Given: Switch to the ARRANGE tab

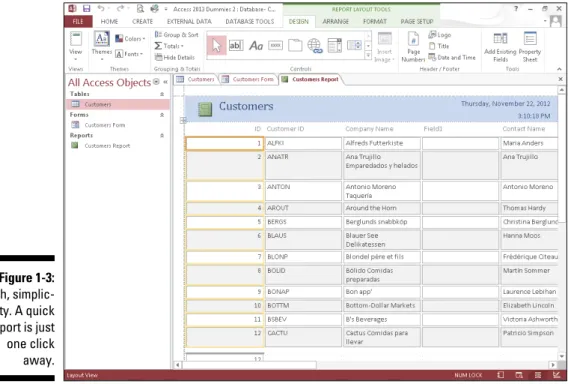Looking at the screenshot, I should pyautogui.click(x=335, y=21).
